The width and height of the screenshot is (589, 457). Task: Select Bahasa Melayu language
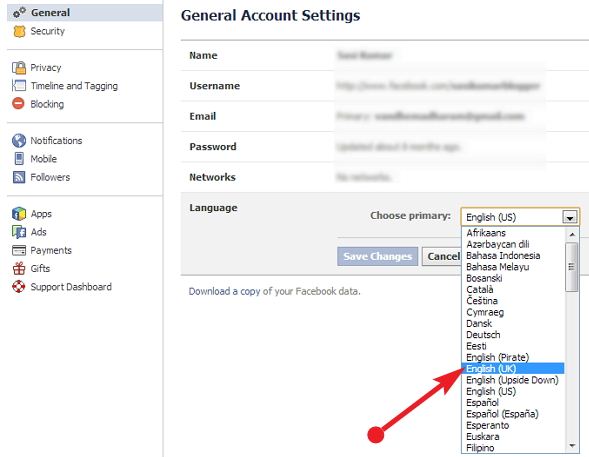point(512,267)
